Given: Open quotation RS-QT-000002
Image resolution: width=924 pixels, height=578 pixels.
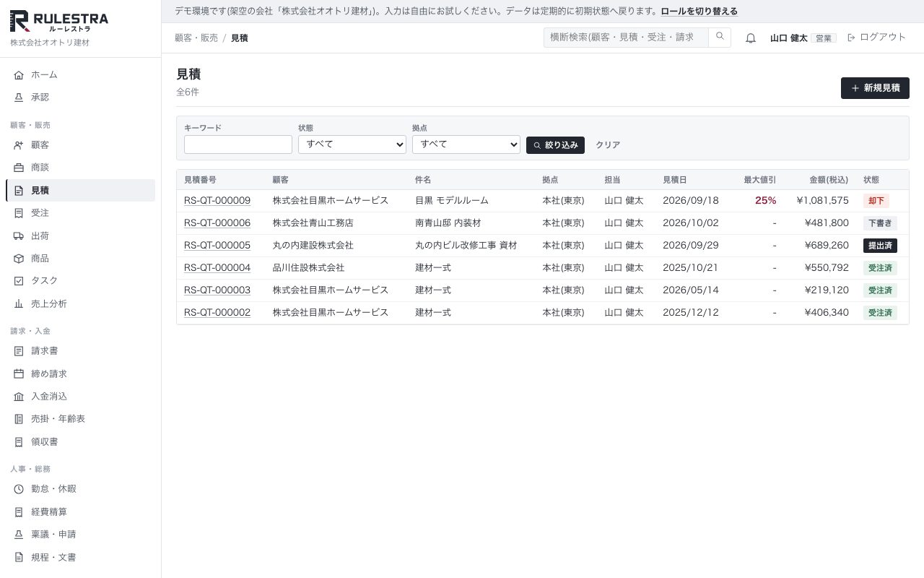Looking at the screenshot, I should [x=217, y=313].
